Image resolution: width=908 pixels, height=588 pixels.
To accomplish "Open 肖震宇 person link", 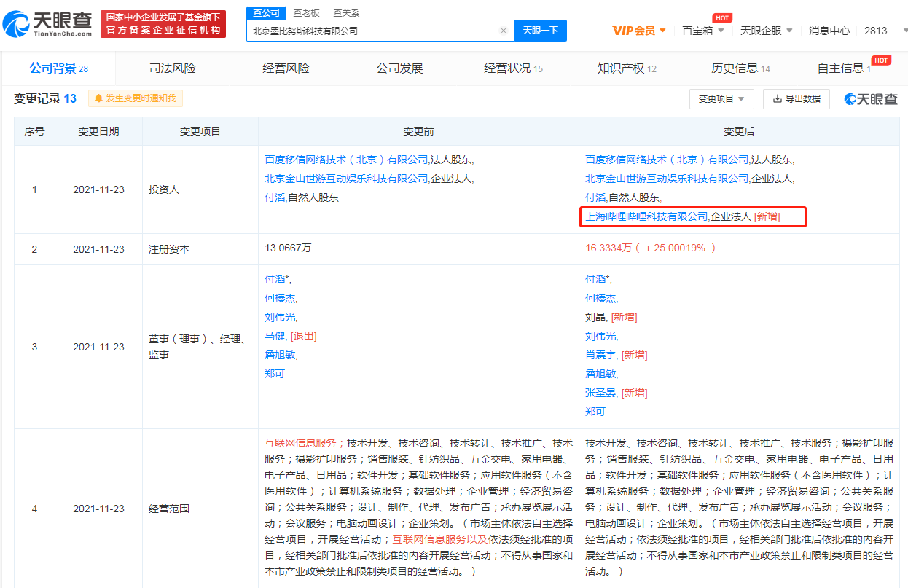I will pyautogui.click(x=601, y=355).
